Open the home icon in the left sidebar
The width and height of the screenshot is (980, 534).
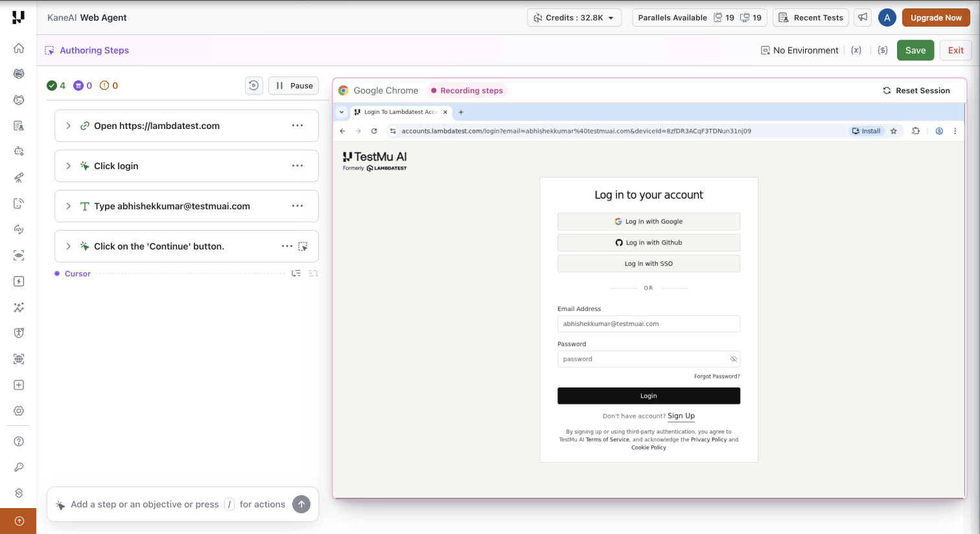tap(19, 48)
